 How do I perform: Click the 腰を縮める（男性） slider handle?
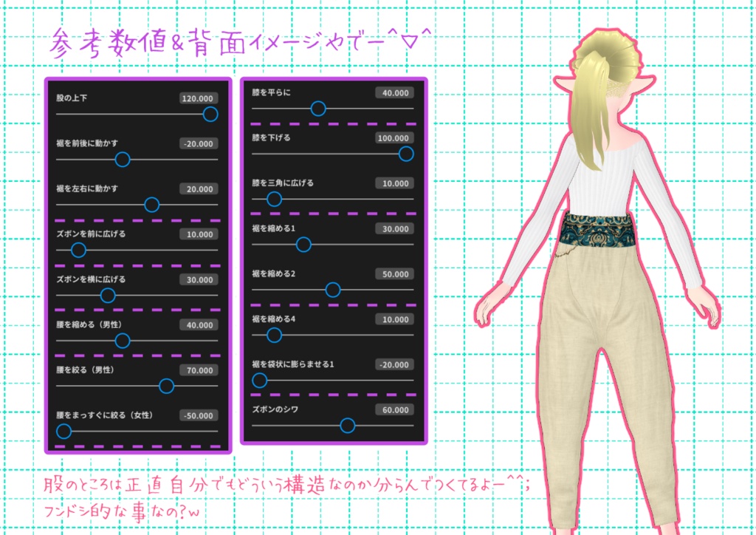(x=123, y=341)
